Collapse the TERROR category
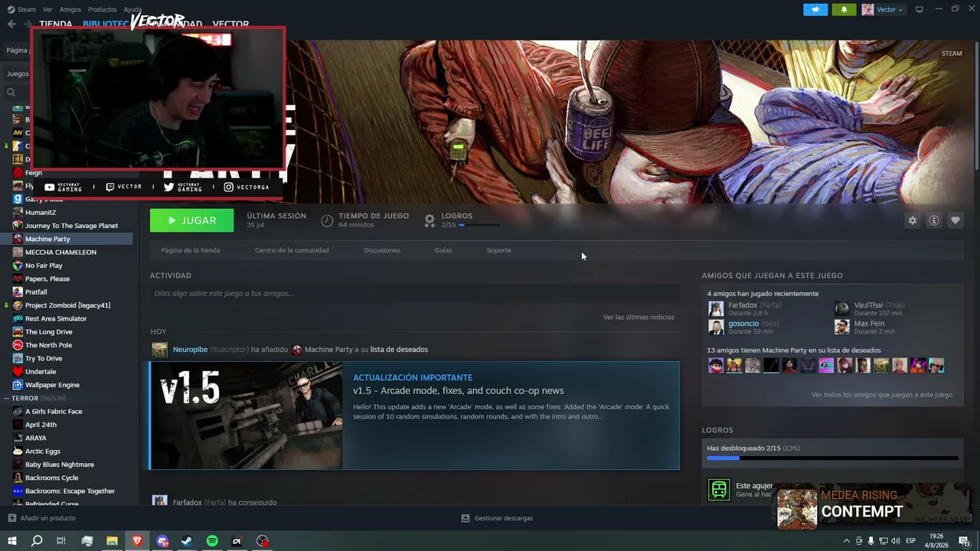980x551 pixels. point(6,398)
